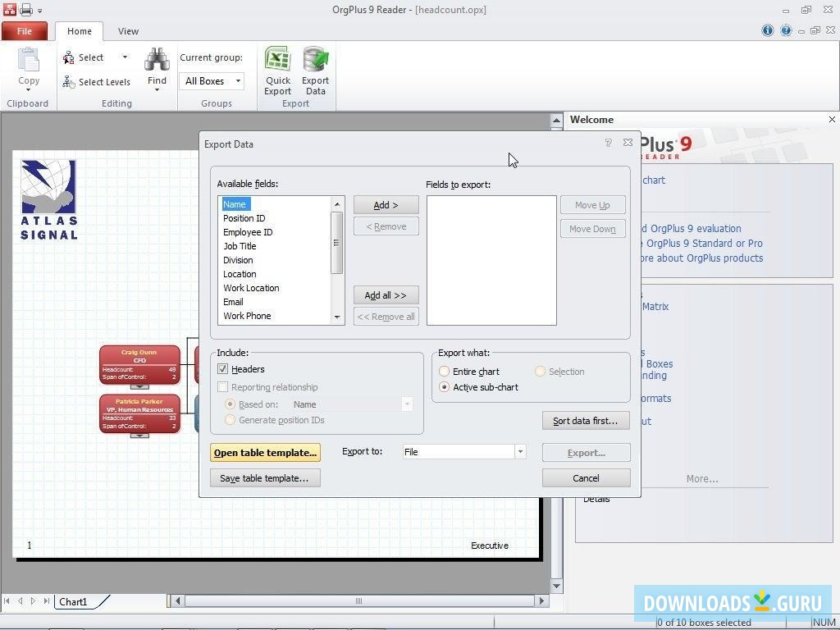Click the help question mark in Export Data dialog
Viewport: 840px width, 630px height.
click(x=608, y=142)
